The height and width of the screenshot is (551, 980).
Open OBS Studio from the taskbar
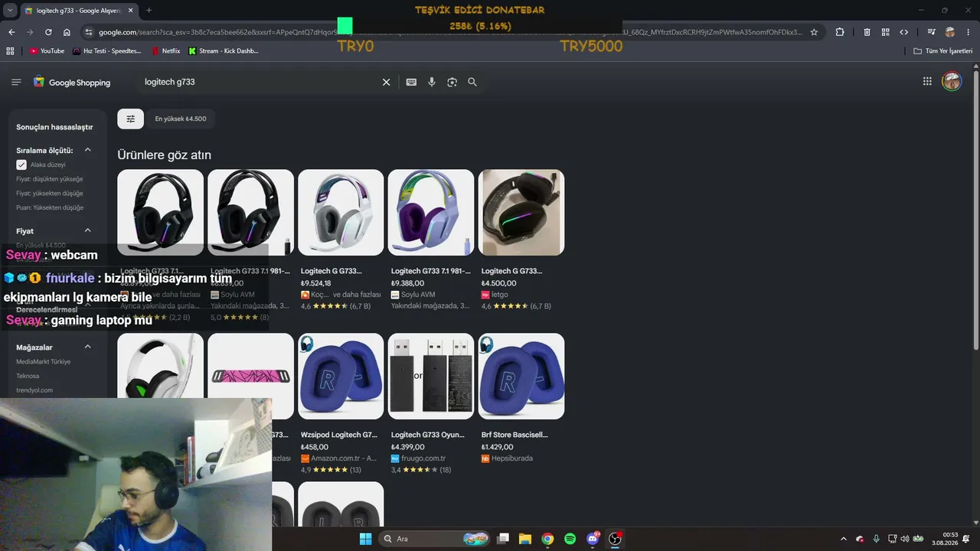615,539
